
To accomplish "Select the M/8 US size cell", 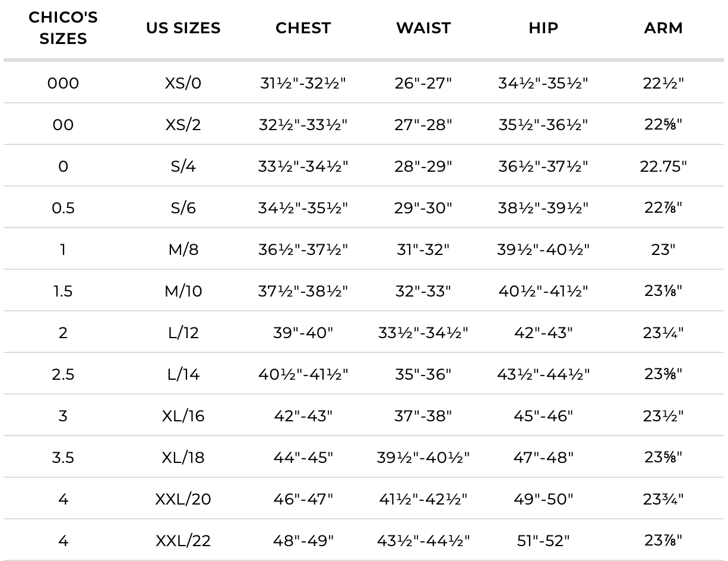I will [x=183, y=250].
